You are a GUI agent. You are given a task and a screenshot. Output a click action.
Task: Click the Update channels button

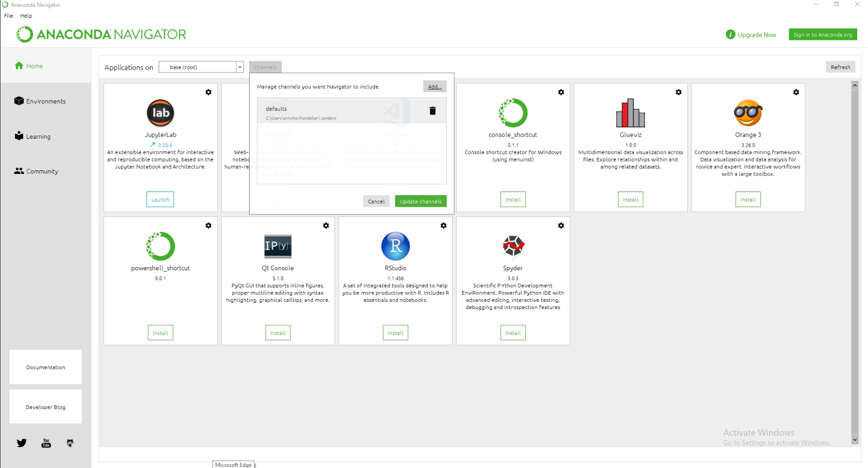[x=421, y=201]
